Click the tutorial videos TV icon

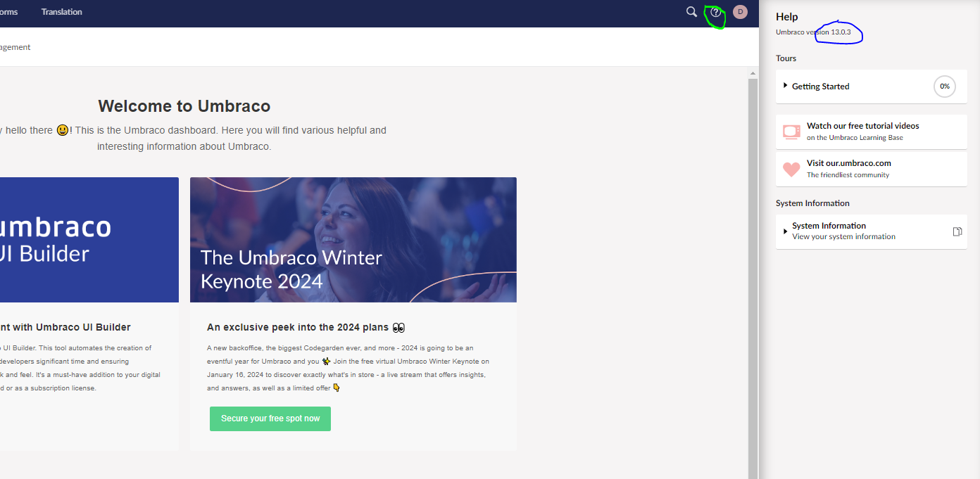[791, 132]
